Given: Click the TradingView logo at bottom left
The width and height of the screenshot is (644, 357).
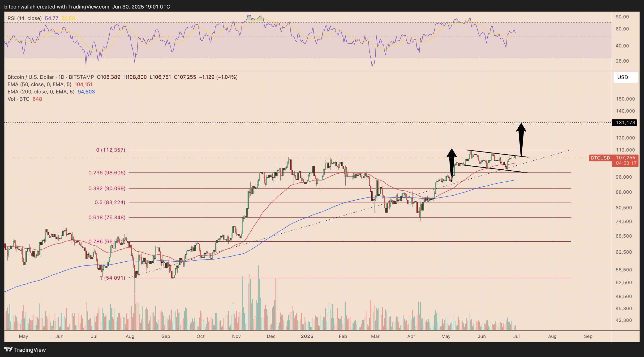Looking at the screenshot, I should coord(25,350).
